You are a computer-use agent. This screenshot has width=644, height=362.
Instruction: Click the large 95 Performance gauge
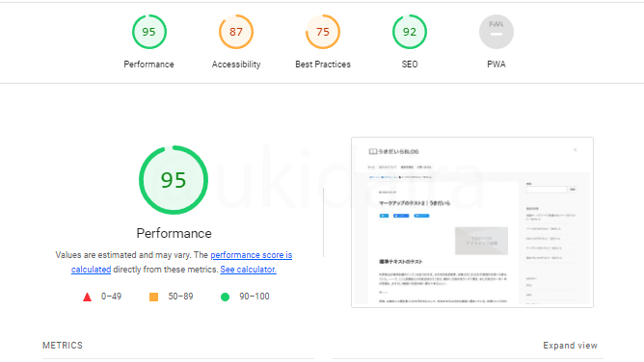[x=174, y=180]
